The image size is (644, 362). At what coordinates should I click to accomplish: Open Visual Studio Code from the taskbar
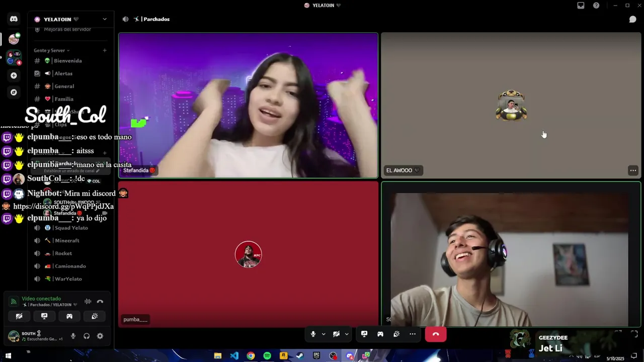click(234, 356)
